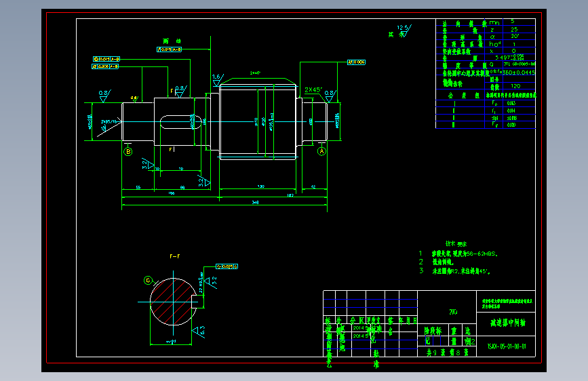Click datum circle labeled C in section view
This screenshot has width=588, height=381.
pos(148,281)
